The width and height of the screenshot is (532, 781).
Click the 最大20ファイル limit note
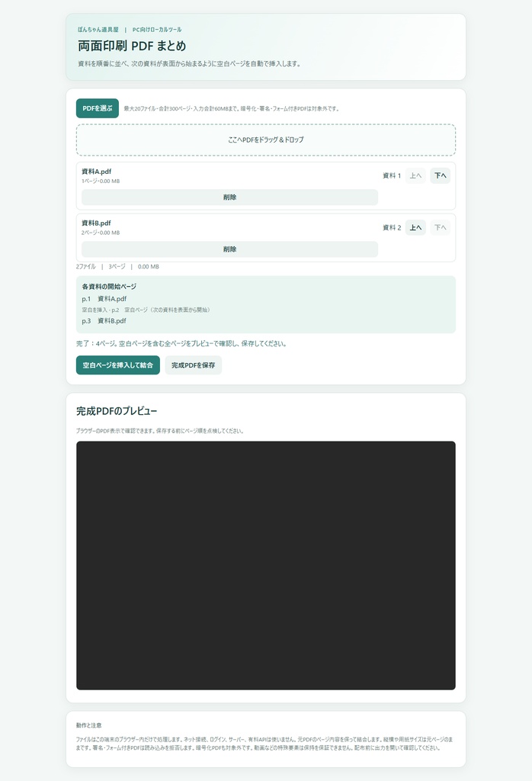(x=232, y=108)
